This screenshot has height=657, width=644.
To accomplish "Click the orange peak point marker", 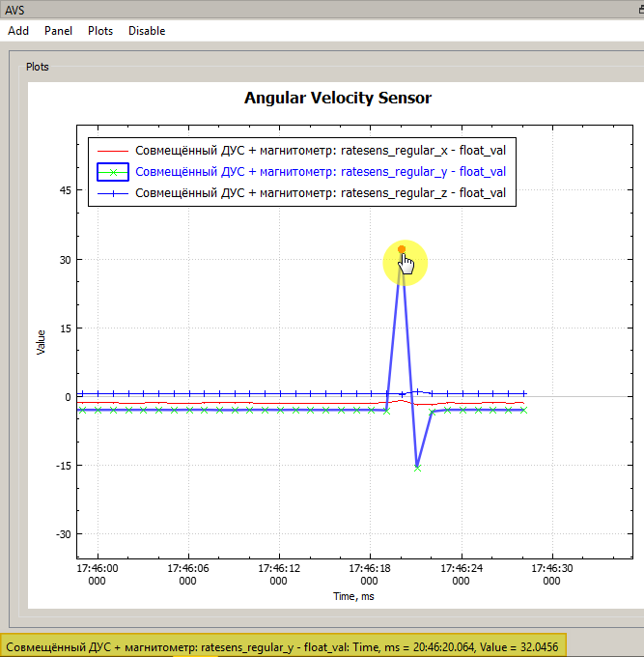I will 402,250.
